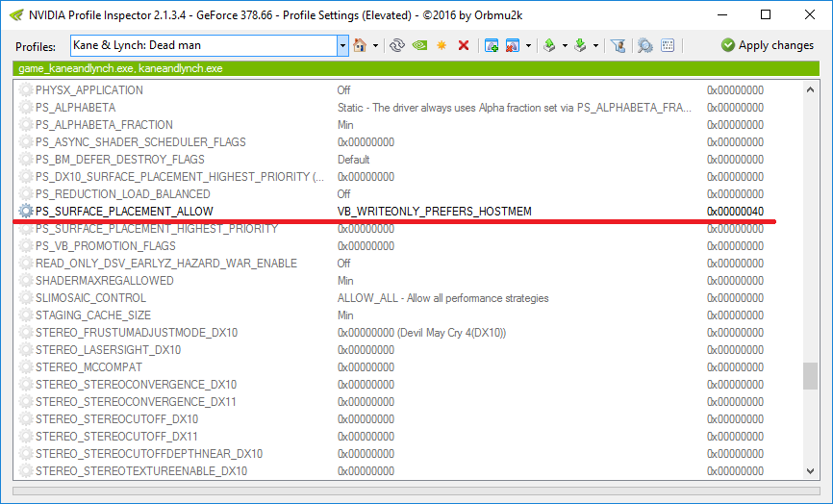This screenshot has height=504, width=833.
Task: Refresh the current profile settings
Action: [397, 45]
